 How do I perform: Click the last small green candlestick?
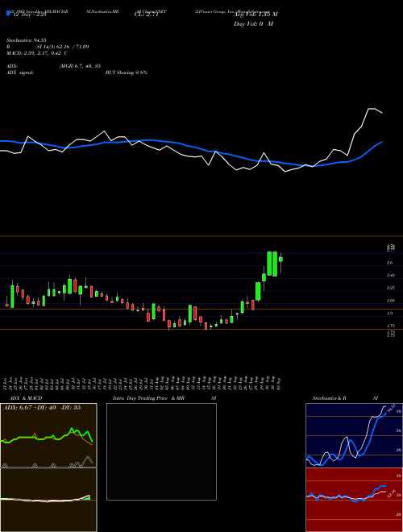tap(280, 260)
